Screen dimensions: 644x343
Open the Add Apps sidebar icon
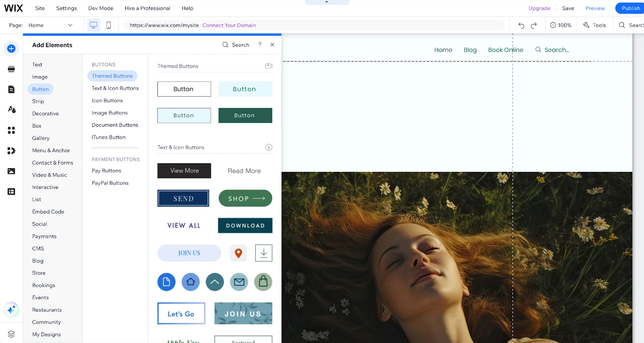point(11,130)
